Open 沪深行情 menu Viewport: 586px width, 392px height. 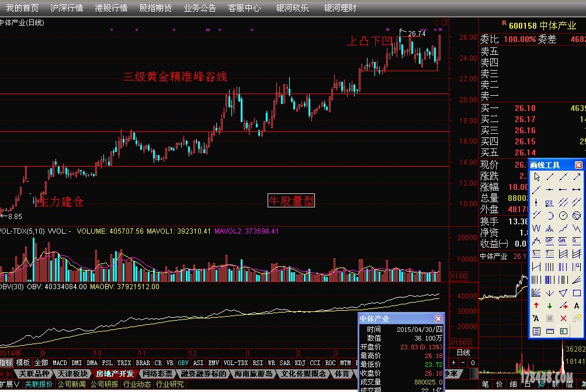coord(67,8)
